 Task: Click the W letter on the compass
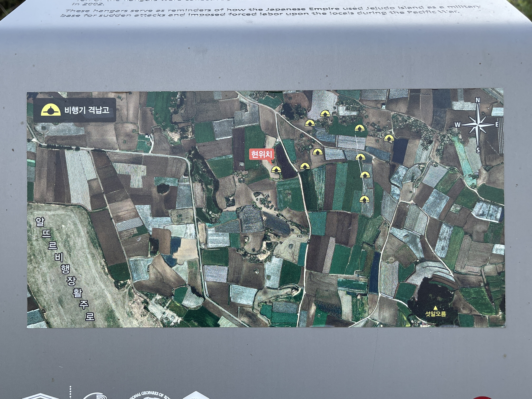tap(457, 125)
